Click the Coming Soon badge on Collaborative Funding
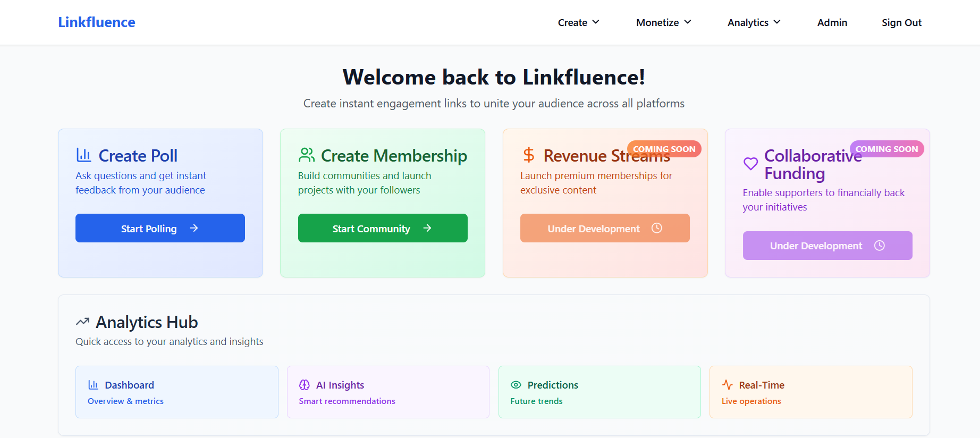Screen dimensions: 980x438 click(x=887, y=149)
